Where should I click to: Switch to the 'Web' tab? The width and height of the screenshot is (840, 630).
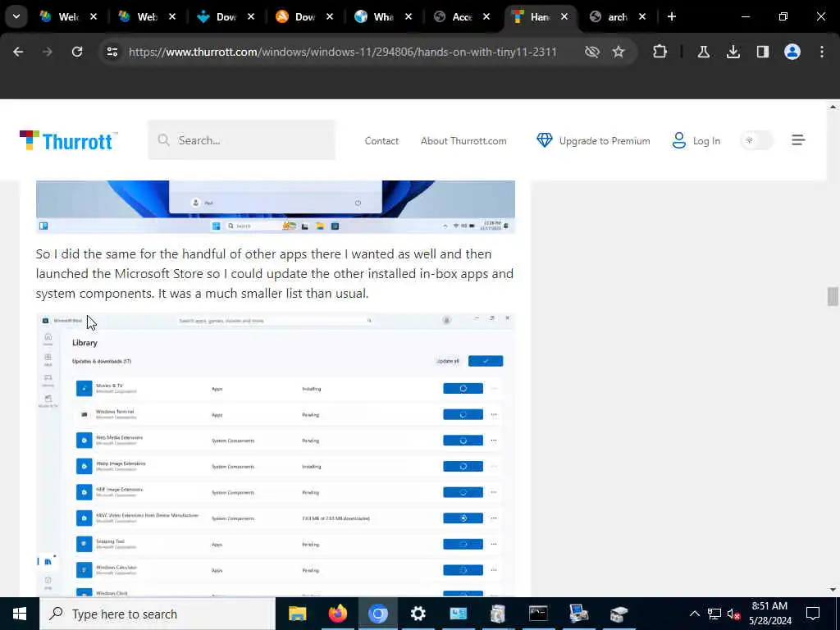(147, 16)
